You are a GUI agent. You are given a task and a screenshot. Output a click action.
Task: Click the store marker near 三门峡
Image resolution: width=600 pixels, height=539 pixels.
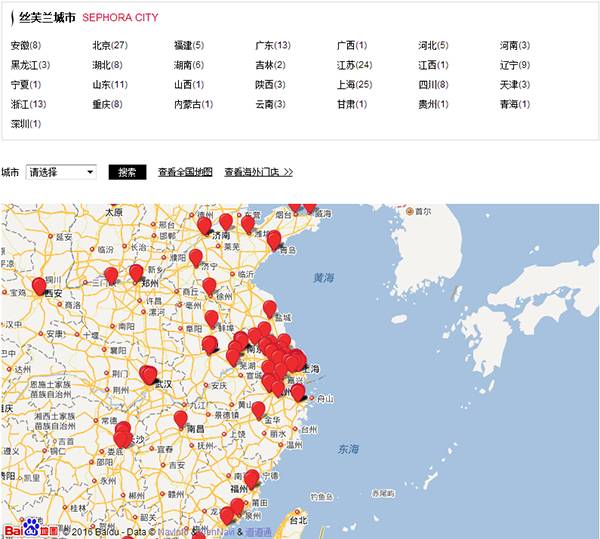pyautogui.click(x=111, y=276)
